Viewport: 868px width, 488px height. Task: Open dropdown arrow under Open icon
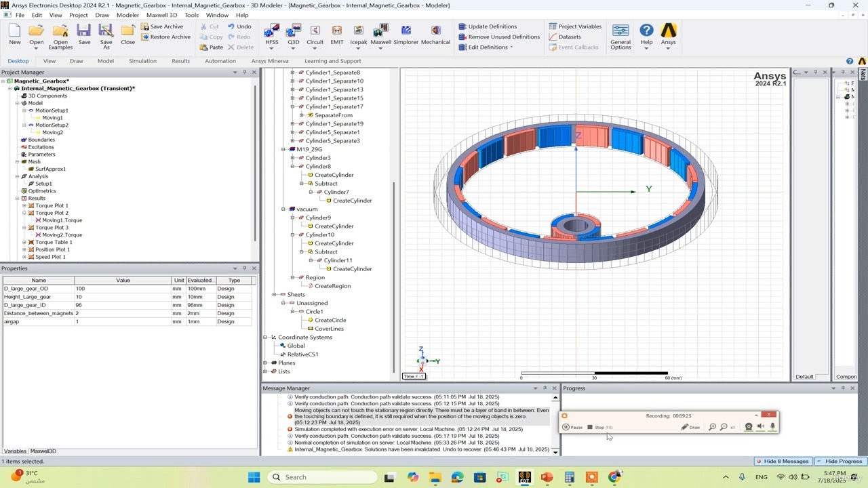(37, 48)
